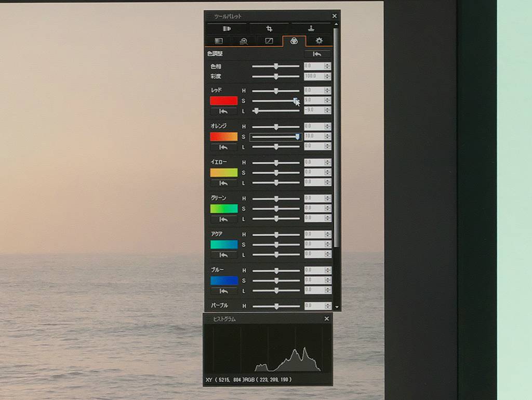
Task: Click the パープル H value stepper arrows
Action: coord(327,306)
